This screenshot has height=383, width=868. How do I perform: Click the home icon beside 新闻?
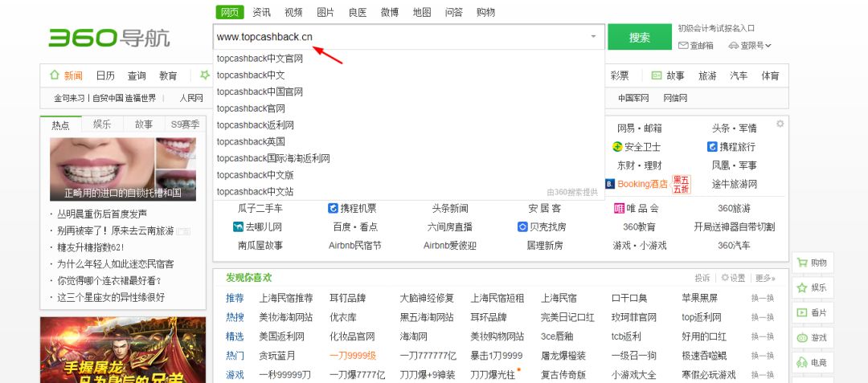point(55,75)
